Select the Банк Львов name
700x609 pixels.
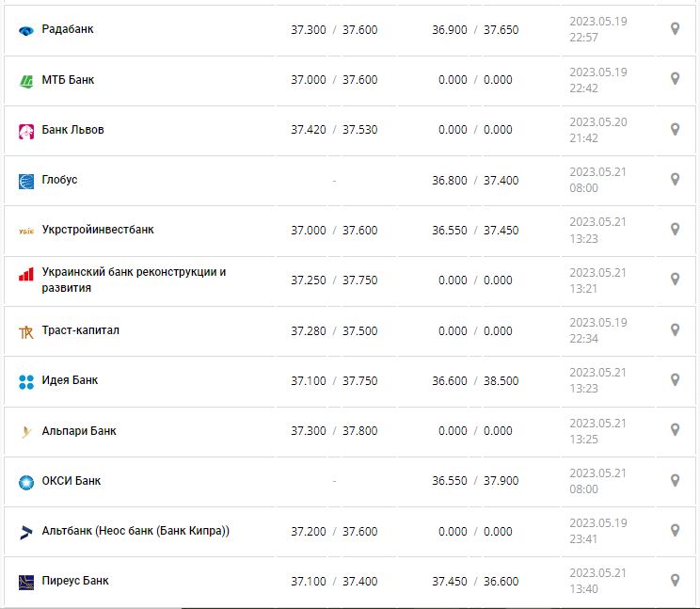pyautogui.click(x=72, y=130)
